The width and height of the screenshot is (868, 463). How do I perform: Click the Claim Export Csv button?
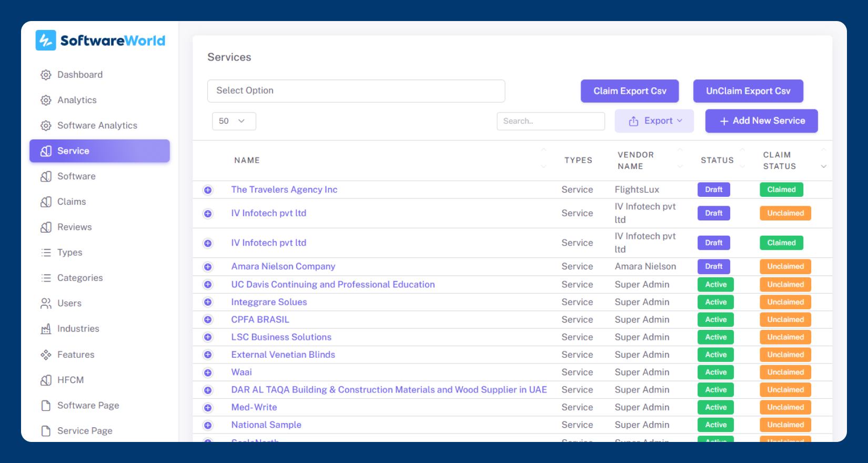pos(630,91)
